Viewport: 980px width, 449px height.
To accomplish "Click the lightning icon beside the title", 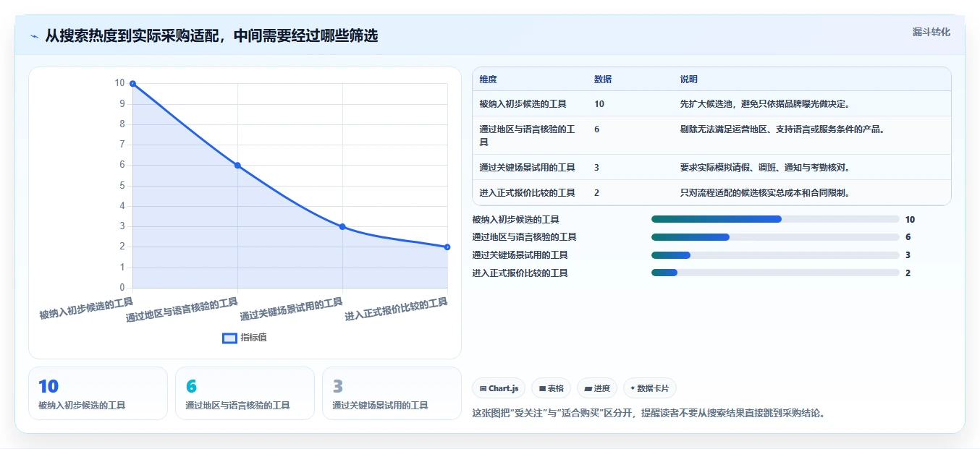I will coord(35,35).
